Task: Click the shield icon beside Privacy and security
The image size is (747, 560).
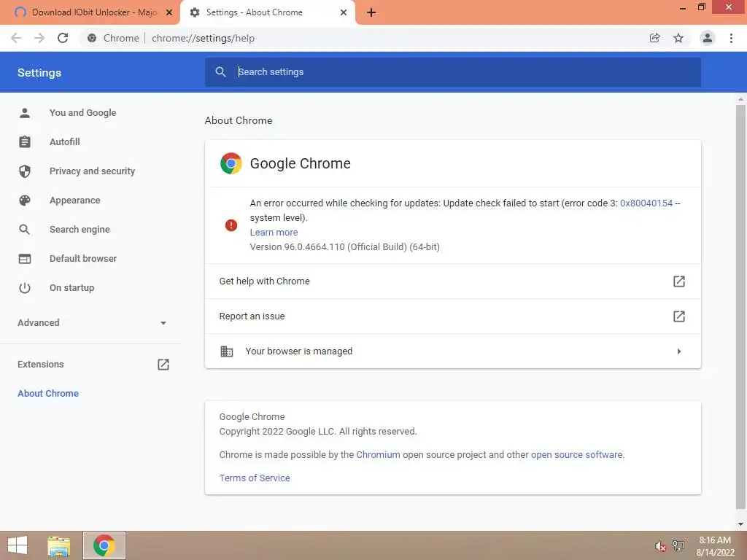Action: click(x=25, y=171)
